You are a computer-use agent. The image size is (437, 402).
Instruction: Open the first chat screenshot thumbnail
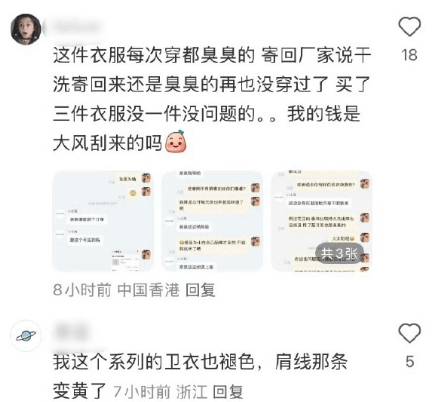(103, 221)
